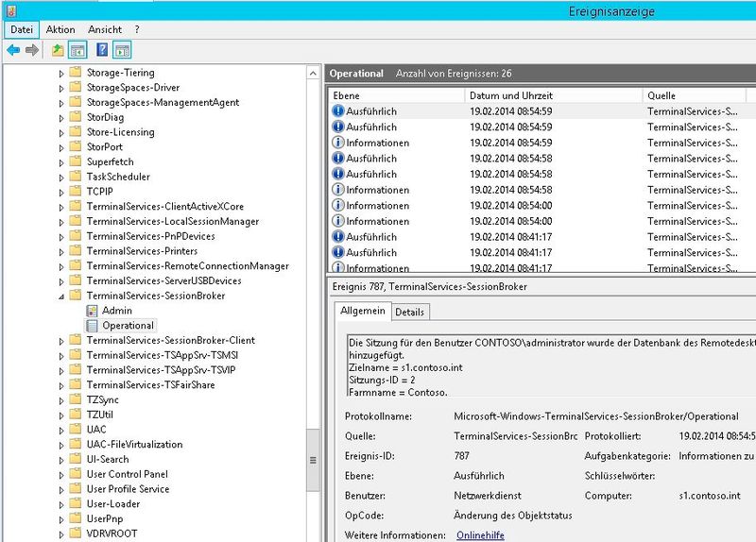Click the VDRVROOT folder icon
The image size is (756, 542).
[76, 534]
